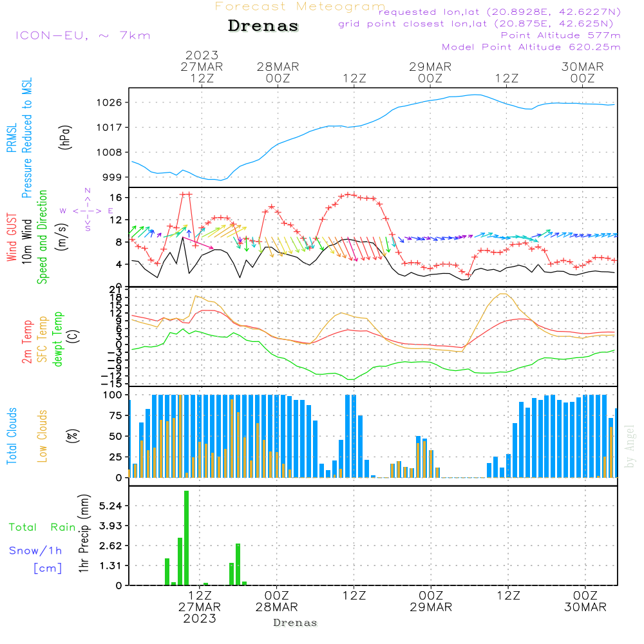Click the "SFC Temp" orange axis label

click(43, 339)
